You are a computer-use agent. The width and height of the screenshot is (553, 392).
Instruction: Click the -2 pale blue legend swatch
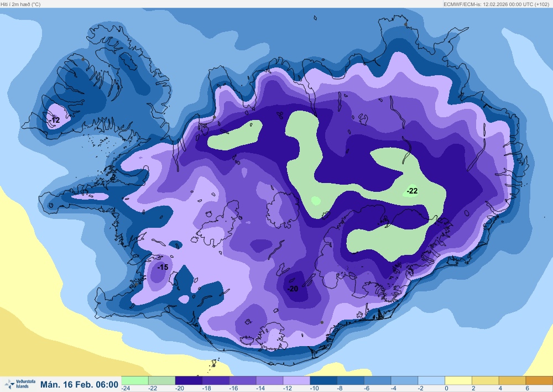point(431,380)
